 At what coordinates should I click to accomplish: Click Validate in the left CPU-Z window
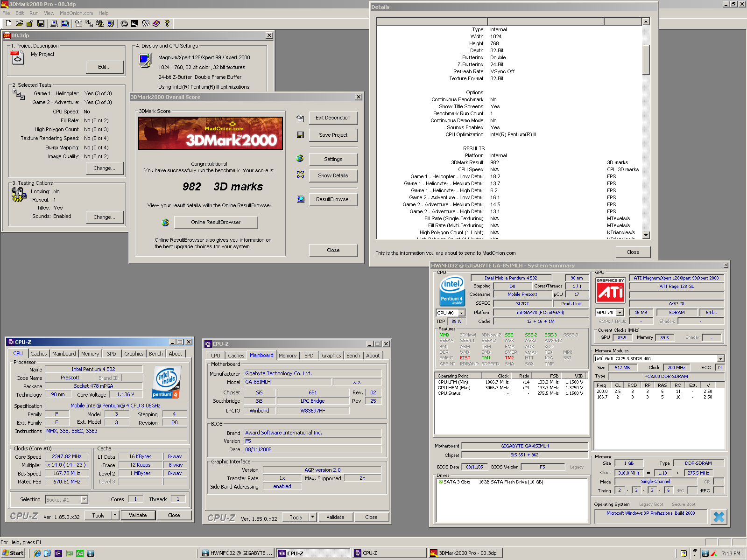click(138, 515)
